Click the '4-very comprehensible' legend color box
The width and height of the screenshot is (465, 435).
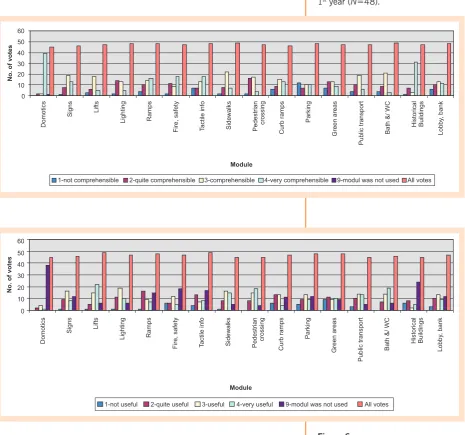click(x=261, y=180)
